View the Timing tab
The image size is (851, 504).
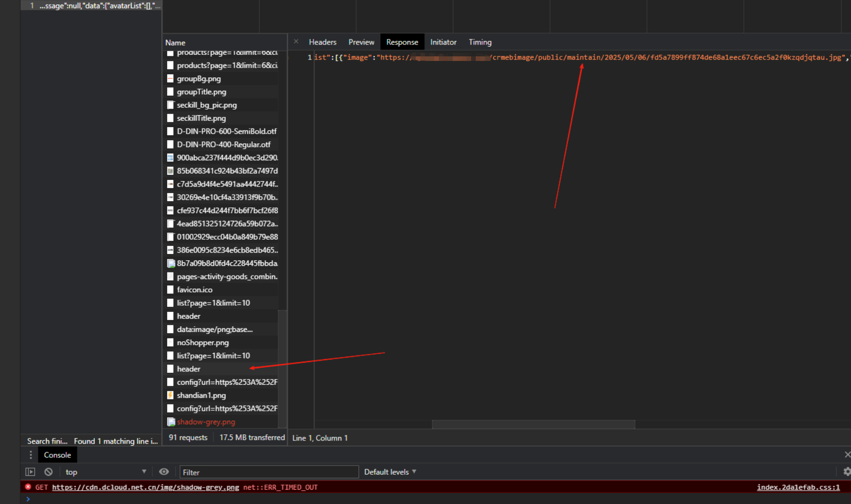(480, 42)
